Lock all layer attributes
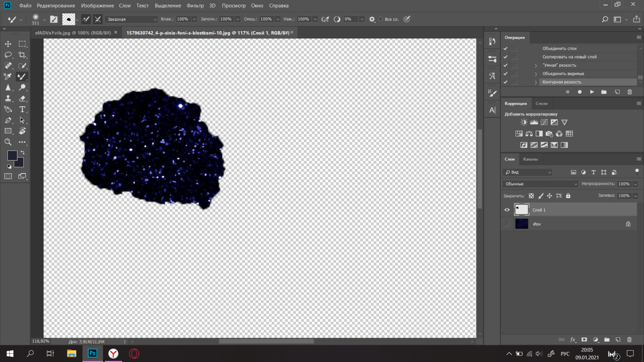This screenshot has width=644, height=362. click(x=568, y=196)
